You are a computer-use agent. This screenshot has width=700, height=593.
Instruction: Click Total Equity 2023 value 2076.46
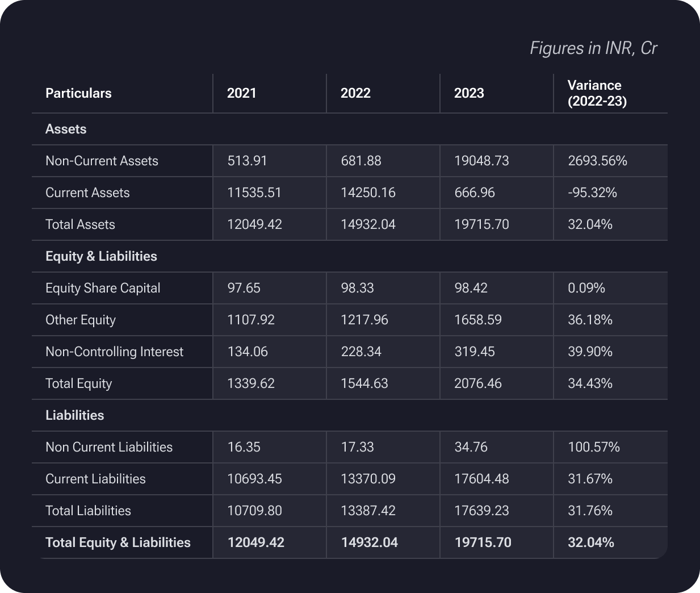click(x=478, y=383)
